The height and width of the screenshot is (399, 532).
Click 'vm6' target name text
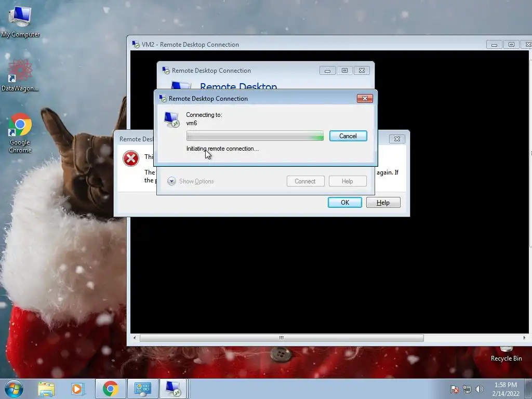coord(191,123)
